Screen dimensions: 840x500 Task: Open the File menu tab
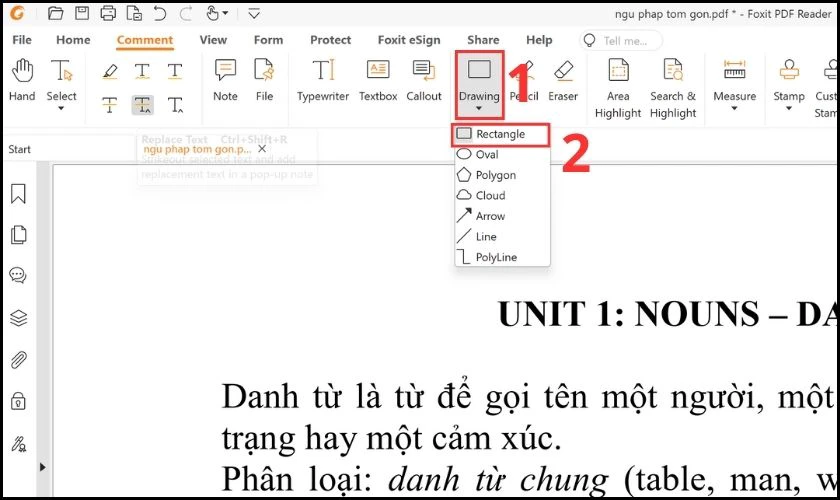tap(22, 40)
